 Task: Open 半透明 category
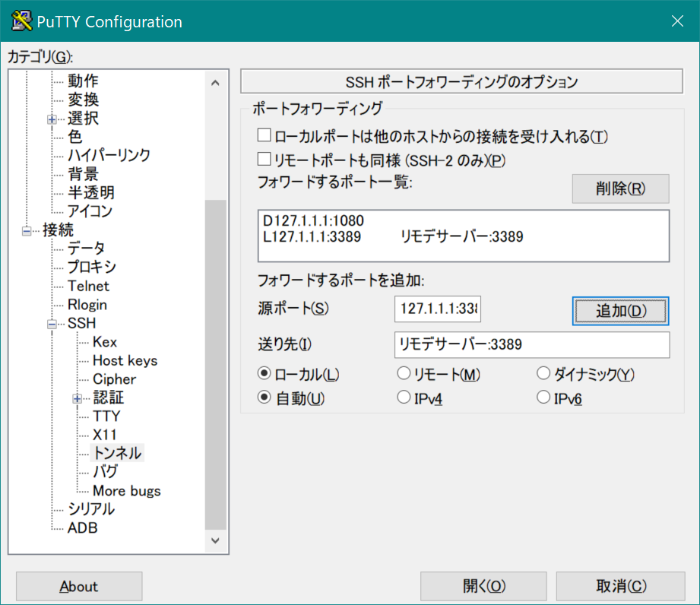[91, 193]
